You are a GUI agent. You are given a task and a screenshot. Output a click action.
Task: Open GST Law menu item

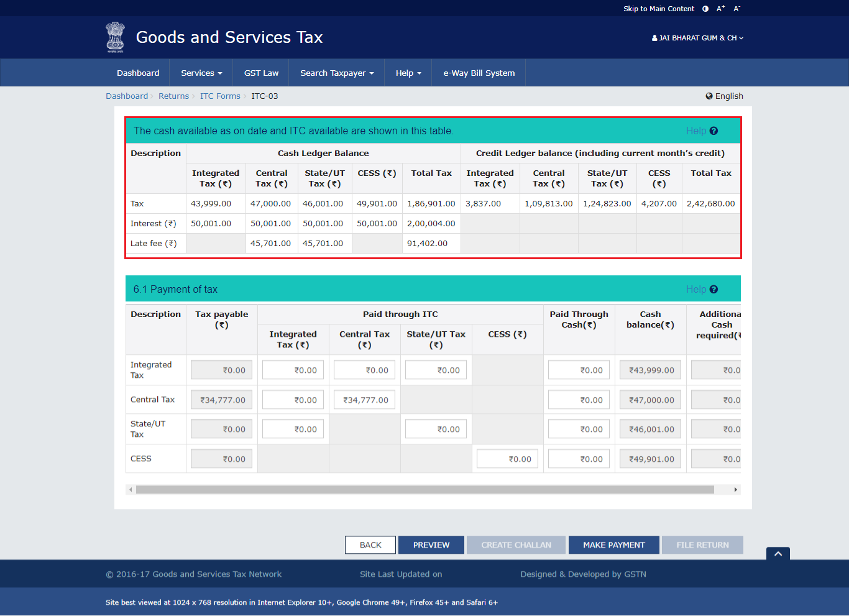click(x=261, y=73)
